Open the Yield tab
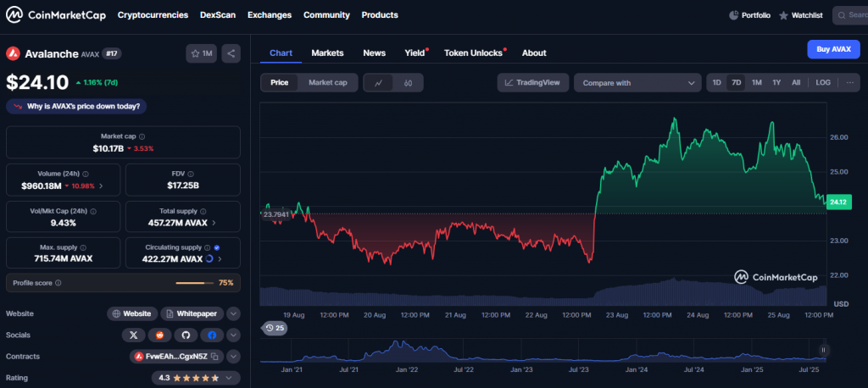This screenshot has width=868, height=388. click(415, 53)
